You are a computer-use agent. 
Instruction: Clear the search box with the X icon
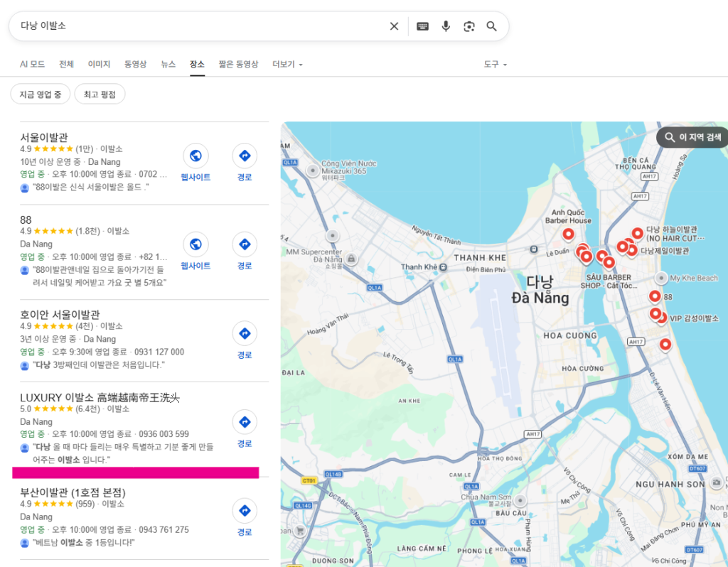pyautogui.click(x=394, y=26)
